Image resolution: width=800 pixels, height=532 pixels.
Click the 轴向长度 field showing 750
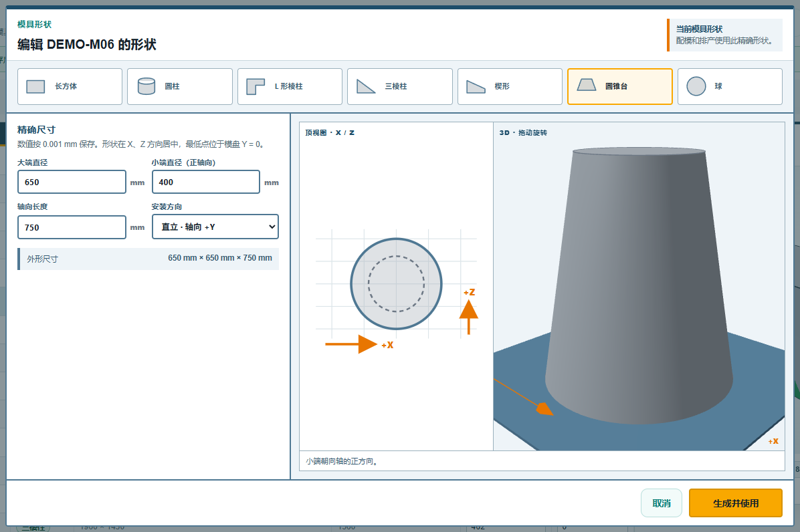pyautogui.click(x=72, y=227)
